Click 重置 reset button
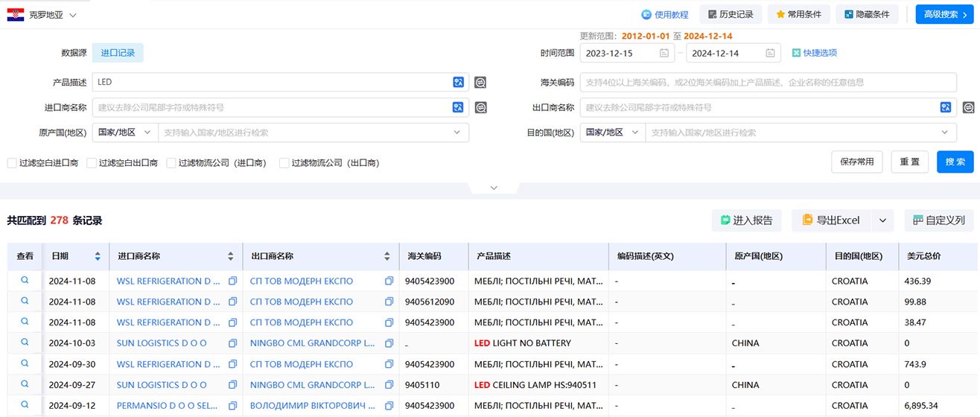 [x=909, y=162]
